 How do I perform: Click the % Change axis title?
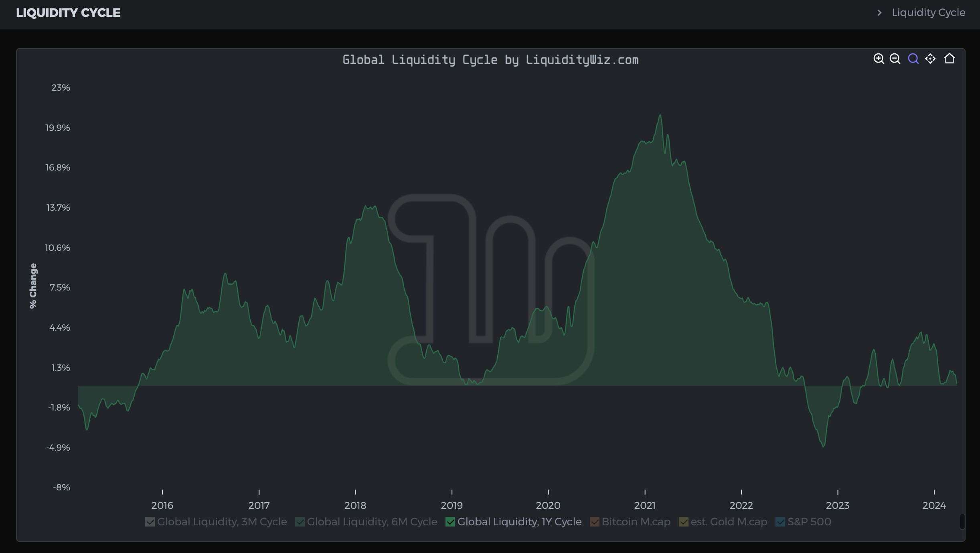[x=33, y=286]
